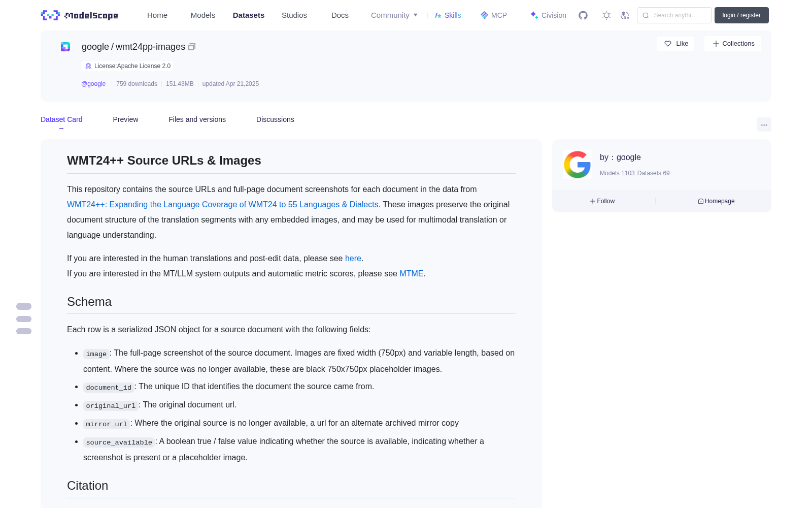Open the MCP page
The height and width of the screenshot is (508, 812).
tap(493, 15)
